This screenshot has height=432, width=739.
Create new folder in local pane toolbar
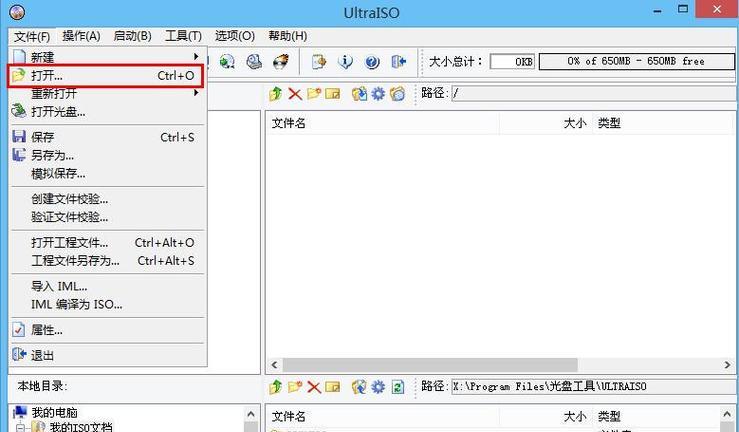[x=295, y=387]
